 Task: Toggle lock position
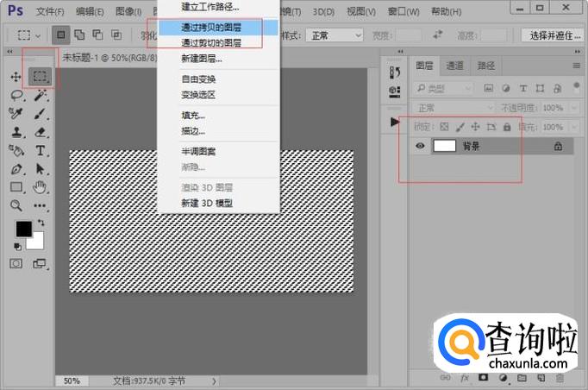coord(475,127)
